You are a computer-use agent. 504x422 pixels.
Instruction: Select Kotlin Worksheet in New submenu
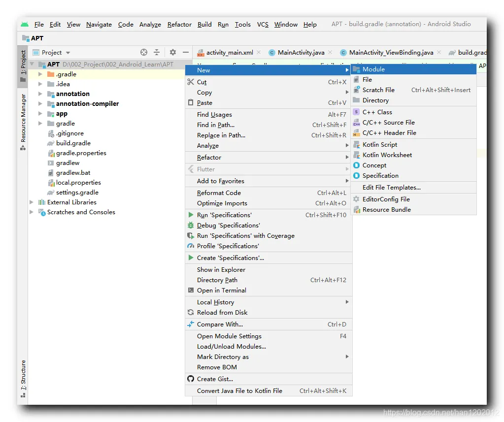coord(414,155)
